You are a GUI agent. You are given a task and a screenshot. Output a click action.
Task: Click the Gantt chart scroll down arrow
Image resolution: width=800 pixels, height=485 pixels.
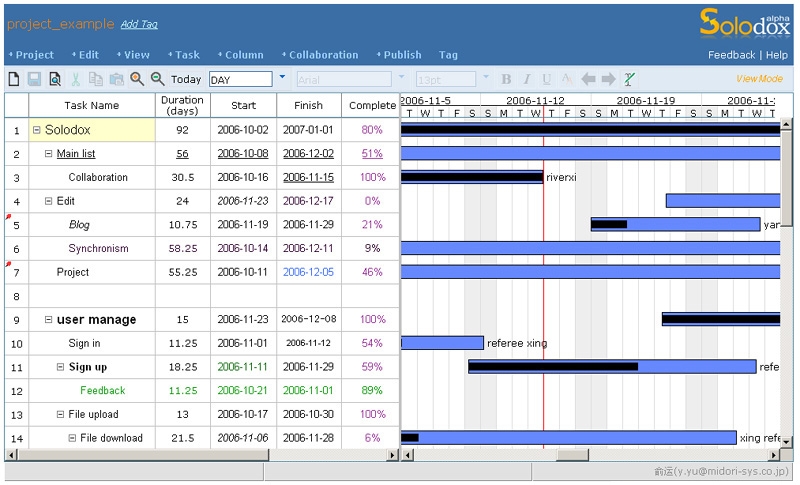[786, 442]
